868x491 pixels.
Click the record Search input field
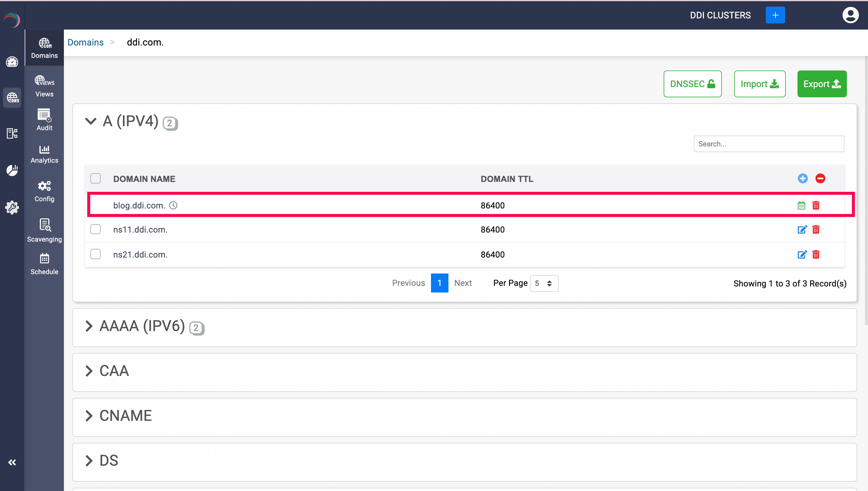769,144
